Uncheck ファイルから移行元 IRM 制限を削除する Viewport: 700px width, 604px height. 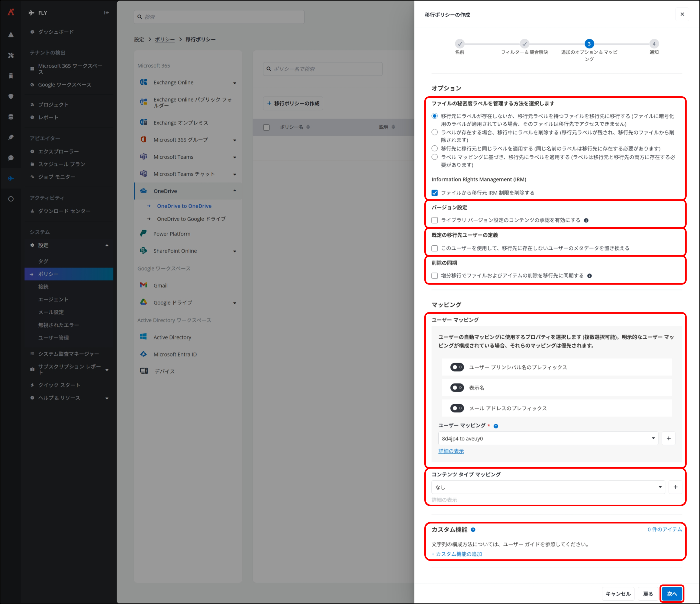click(434, 193)
